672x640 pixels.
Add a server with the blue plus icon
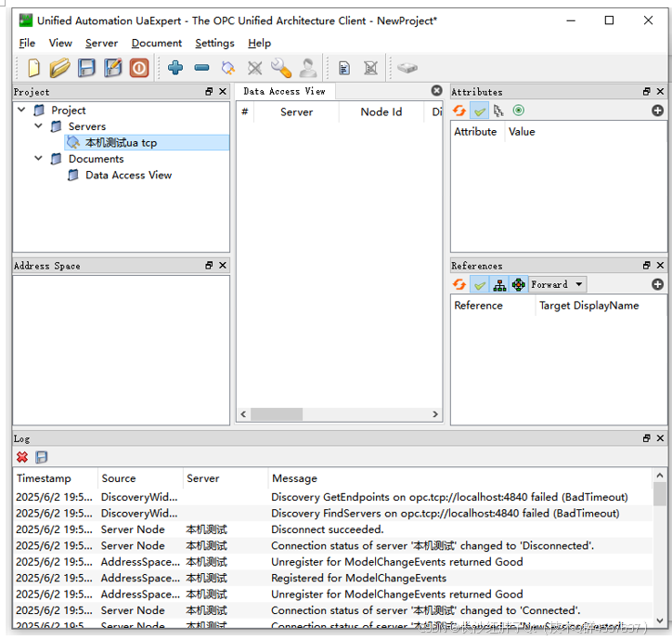[x=175, y=68]
